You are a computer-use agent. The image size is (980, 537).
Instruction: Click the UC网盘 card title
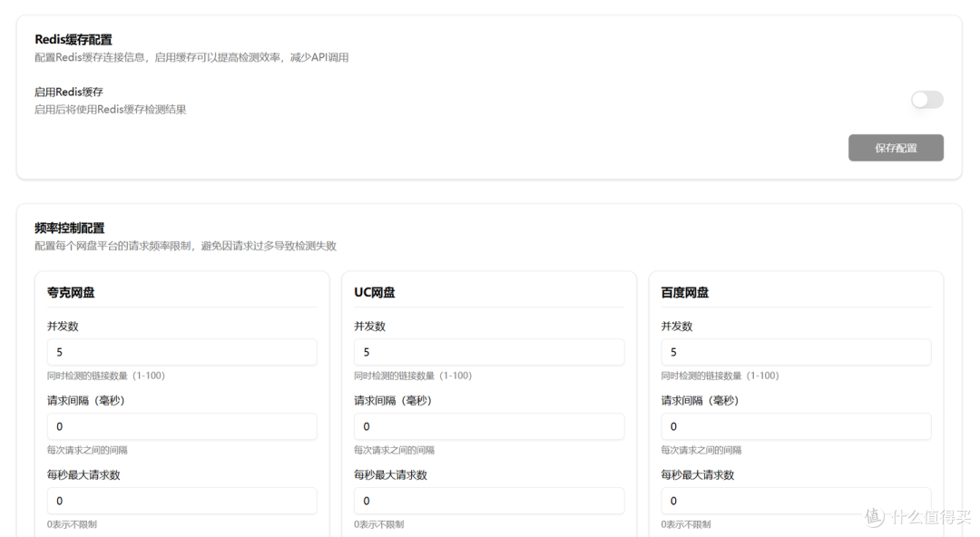point(375,293)
